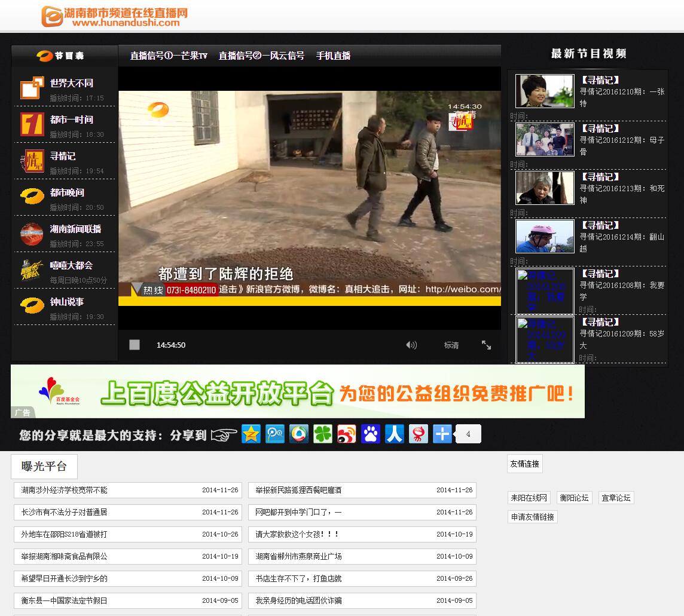The width and height of the screenshot is (684, 616).
Task: Click the share count bubble 4
Action: 468,434
